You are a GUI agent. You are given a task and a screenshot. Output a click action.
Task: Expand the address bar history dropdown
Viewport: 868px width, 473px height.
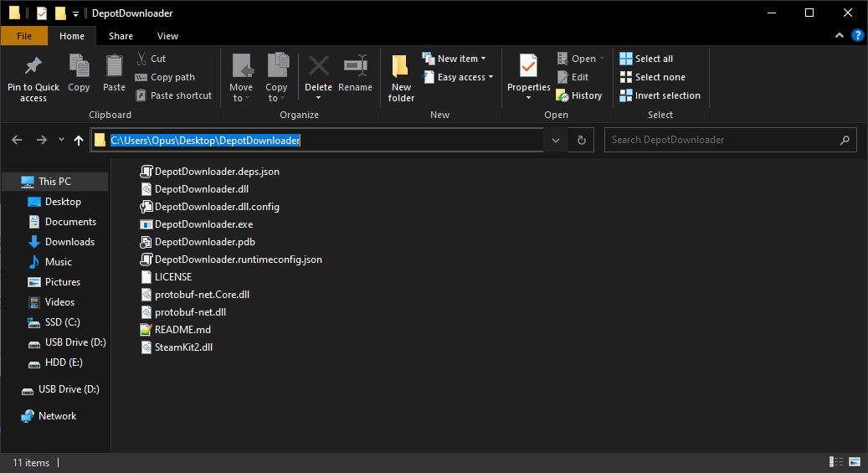(x=556, y=140)
